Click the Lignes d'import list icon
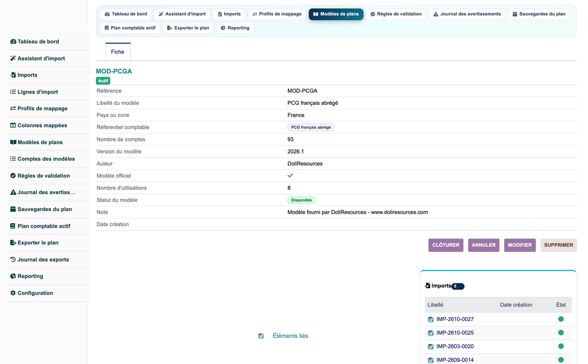The height and width of the screenshot is (364, 588). [x=13, y=92]
